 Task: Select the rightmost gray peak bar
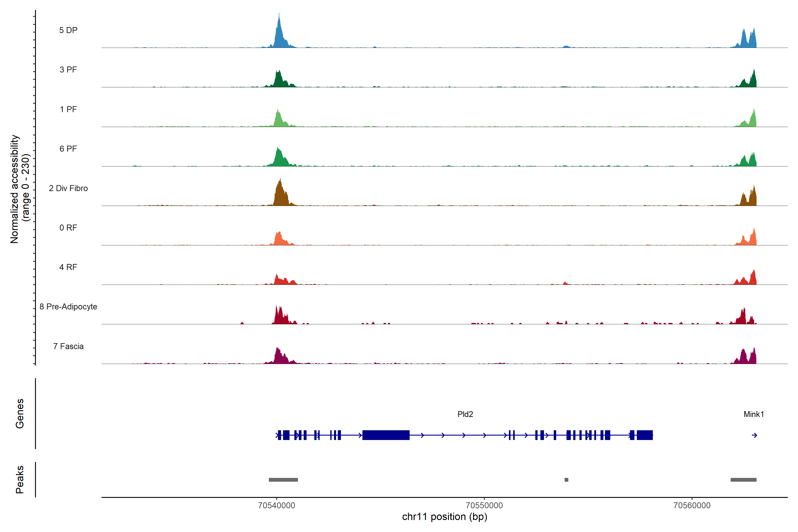point(743,480)
